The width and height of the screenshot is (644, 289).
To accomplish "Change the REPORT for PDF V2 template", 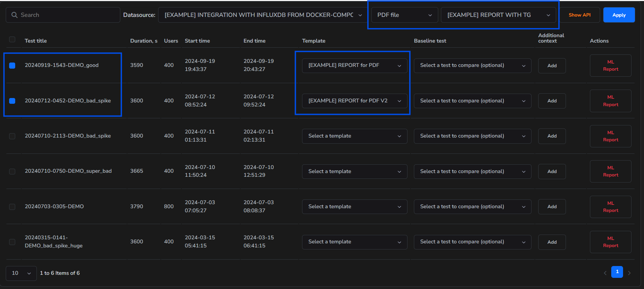I will coord(354,101).
